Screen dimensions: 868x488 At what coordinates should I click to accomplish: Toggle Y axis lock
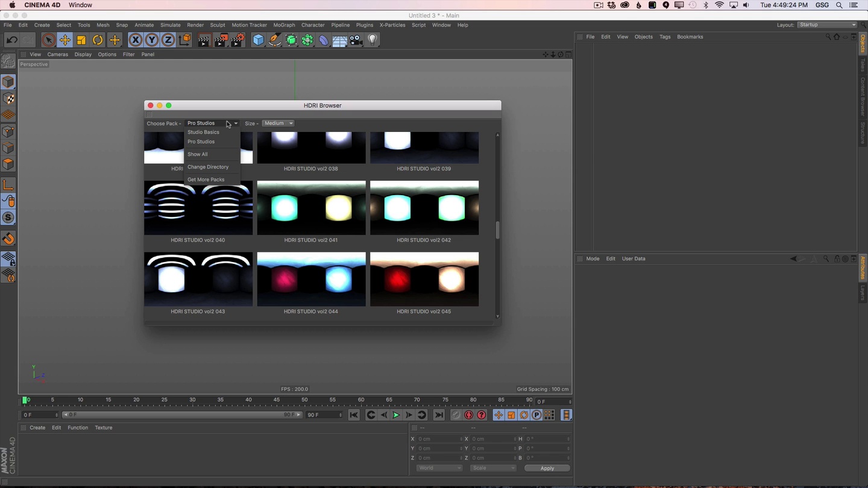pos(152,40)
